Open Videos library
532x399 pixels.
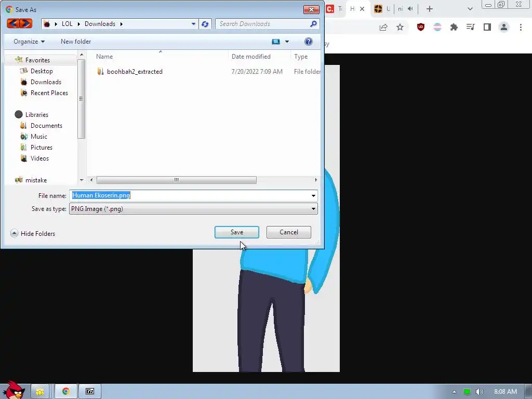[39, 158]
